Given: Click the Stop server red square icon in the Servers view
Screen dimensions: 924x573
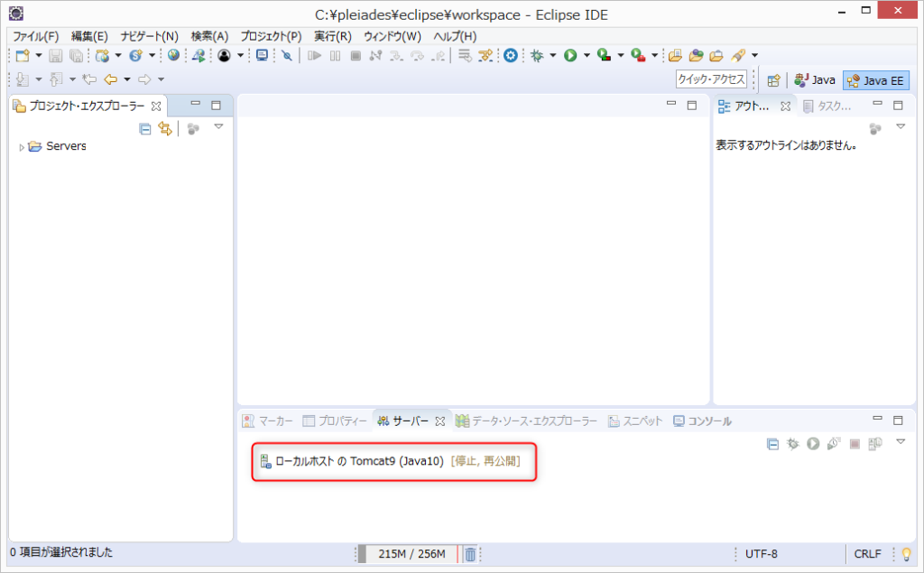Looking at the screenshot, I should (x=855, y=443).
